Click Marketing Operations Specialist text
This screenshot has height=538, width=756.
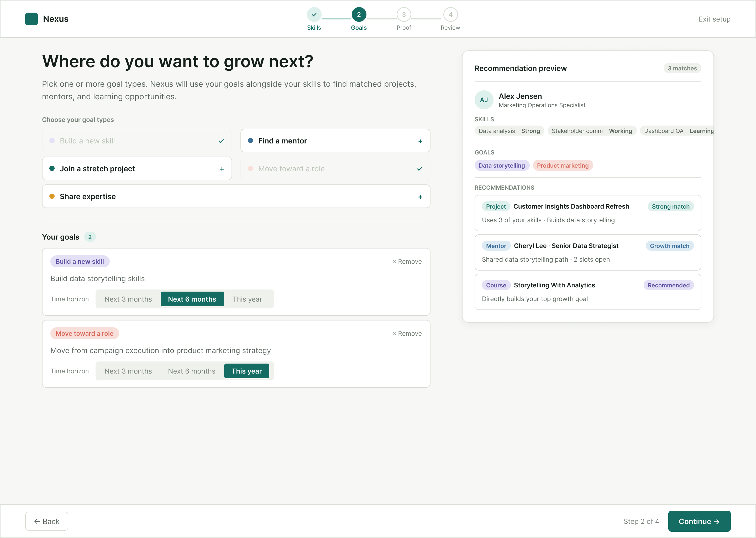[x=542, y=105]
